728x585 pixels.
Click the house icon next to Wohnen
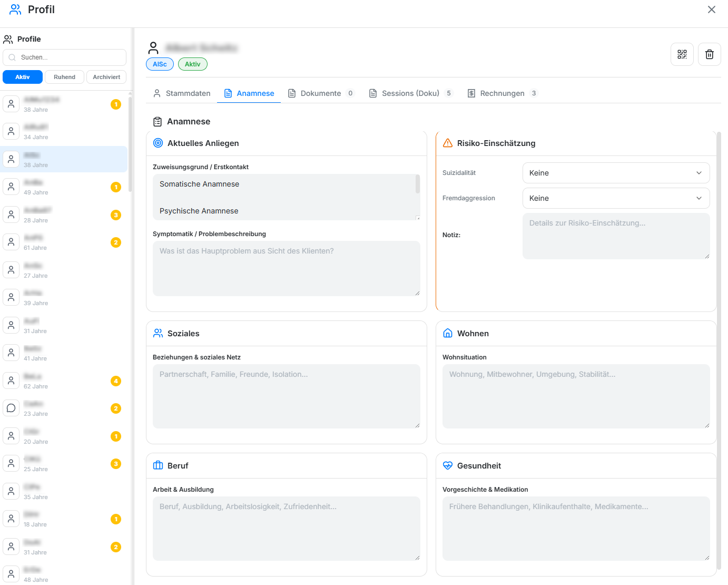tap(448, 334)
